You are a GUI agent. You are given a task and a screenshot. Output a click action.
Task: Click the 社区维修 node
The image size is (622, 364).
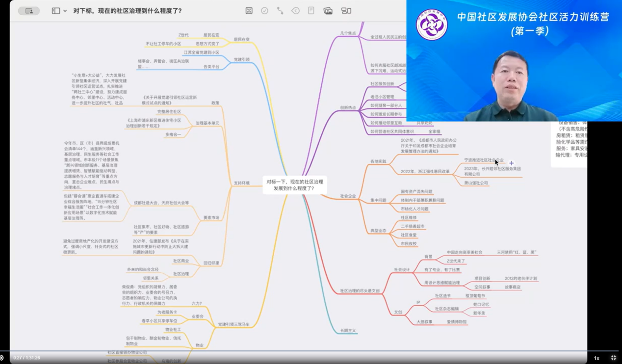tap(409, 218)
